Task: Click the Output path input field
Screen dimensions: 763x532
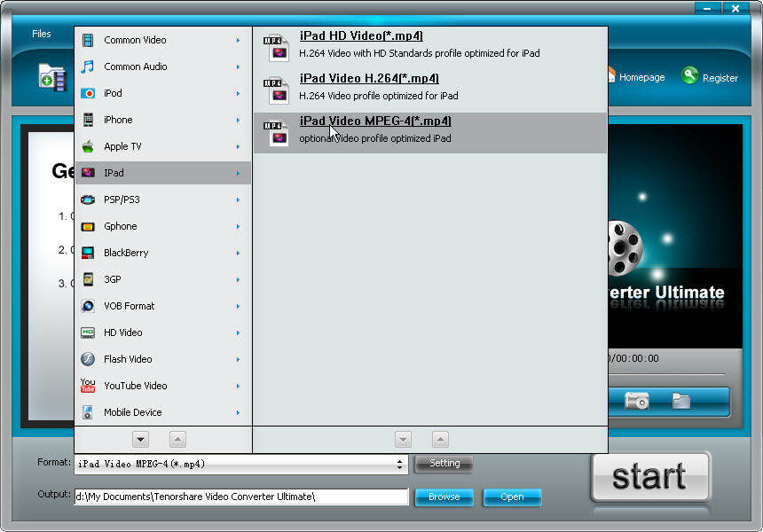Action: point(240,497)
